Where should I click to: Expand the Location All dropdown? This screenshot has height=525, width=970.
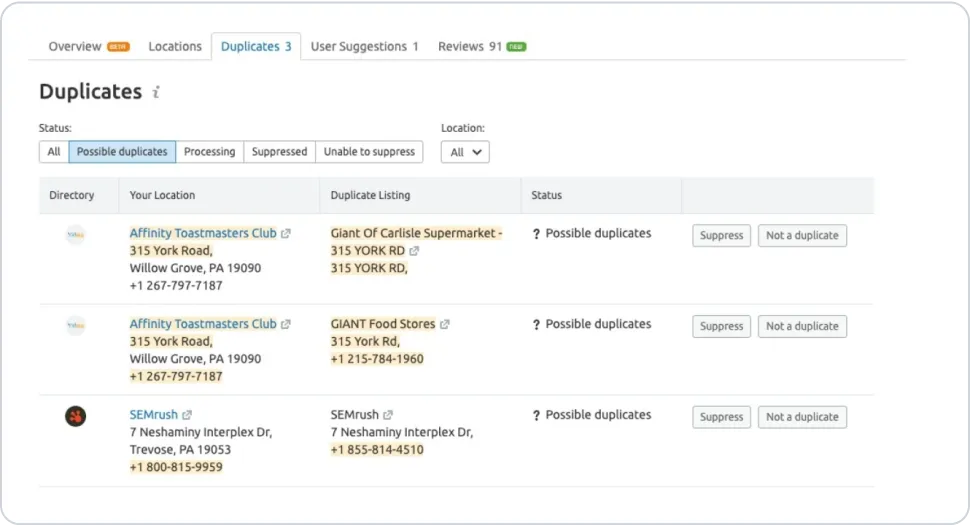[x=465, y=152]
